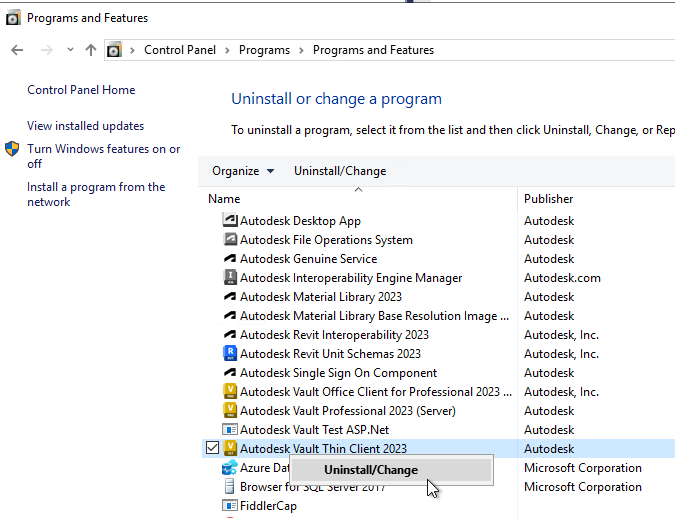This screenshot has width=675, height=518.
Task: Sort the list by Publisher column
Action: [549, 199]
